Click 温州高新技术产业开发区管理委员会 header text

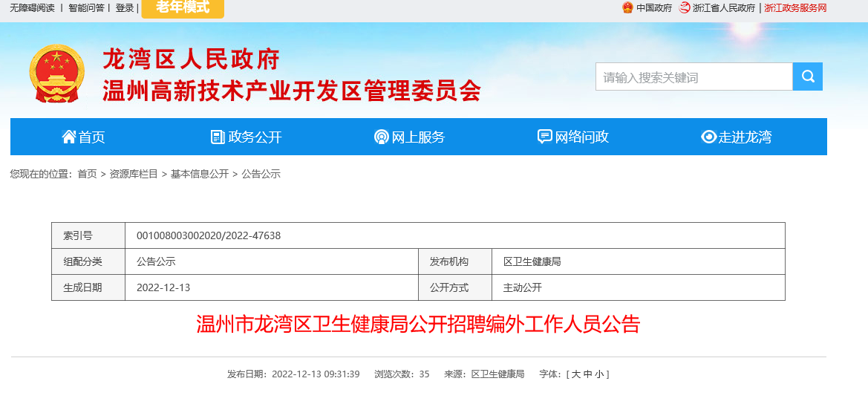pos(292,91)
